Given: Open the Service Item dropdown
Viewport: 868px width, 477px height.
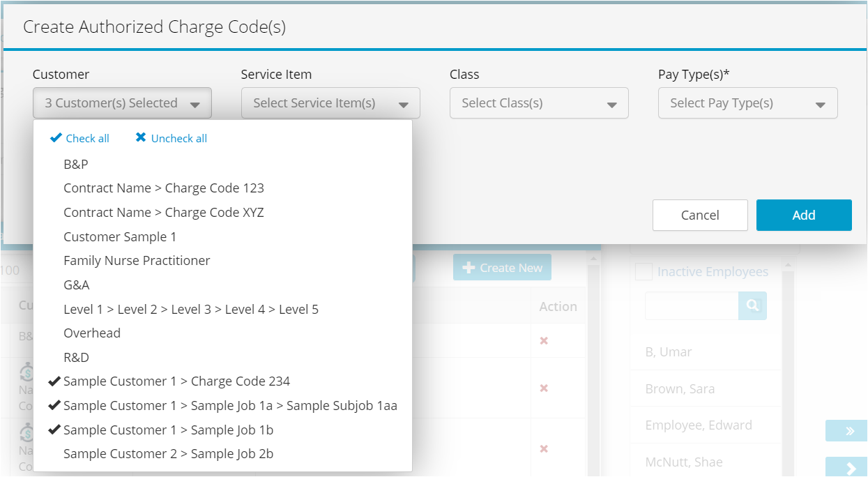Looking at the screenshot, I should point(330,103).
